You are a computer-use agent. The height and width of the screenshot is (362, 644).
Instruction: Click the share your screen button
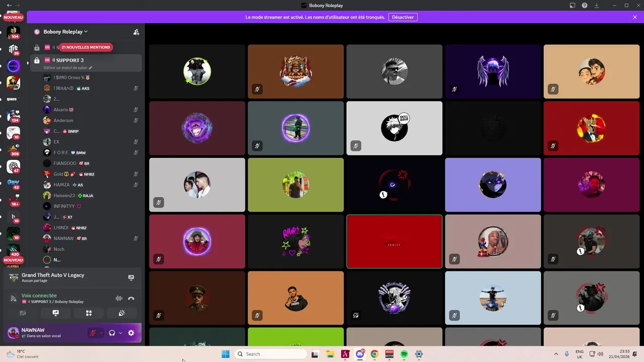click(55, 313)
